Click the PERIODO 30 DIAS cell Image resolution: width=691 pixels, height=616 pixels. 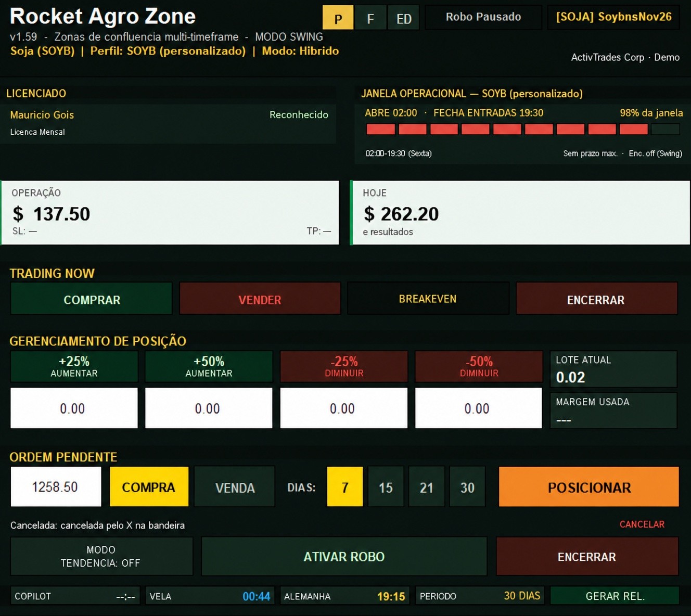(x=480, y=596)
